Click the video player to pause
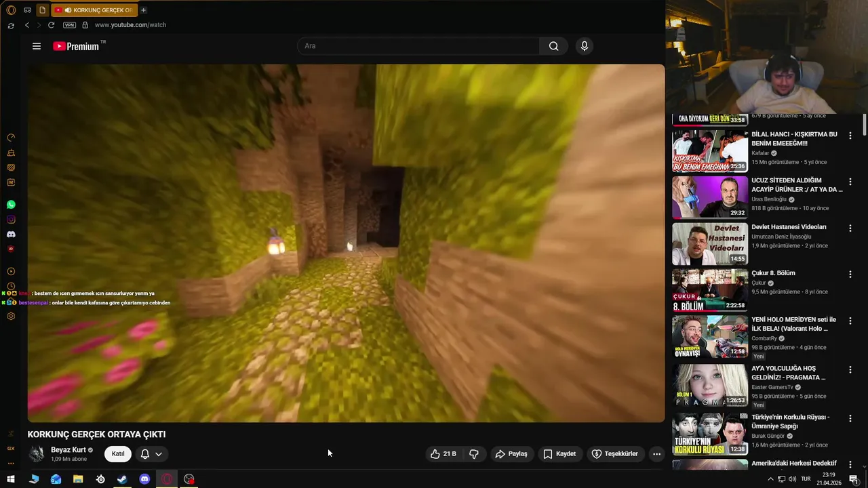The image size is (868, 488). point(346,243)
